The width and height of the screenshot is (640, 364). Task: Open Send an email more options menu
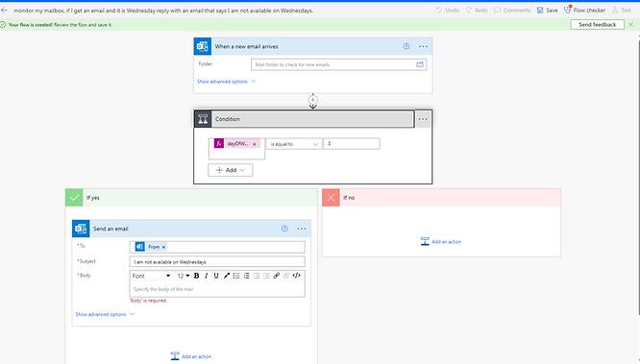coord(302,229)
